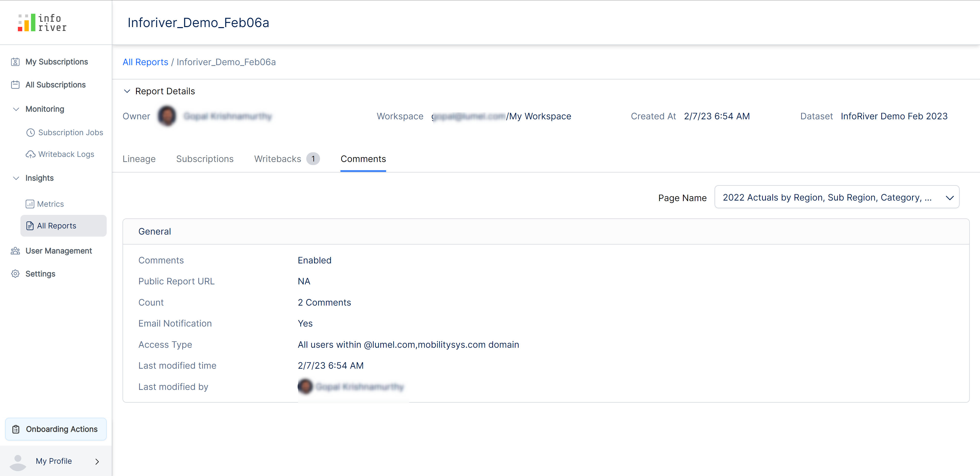The image size is (980, 476).
Task: Click the owner's avatar picture
Action: coord(167,116)
